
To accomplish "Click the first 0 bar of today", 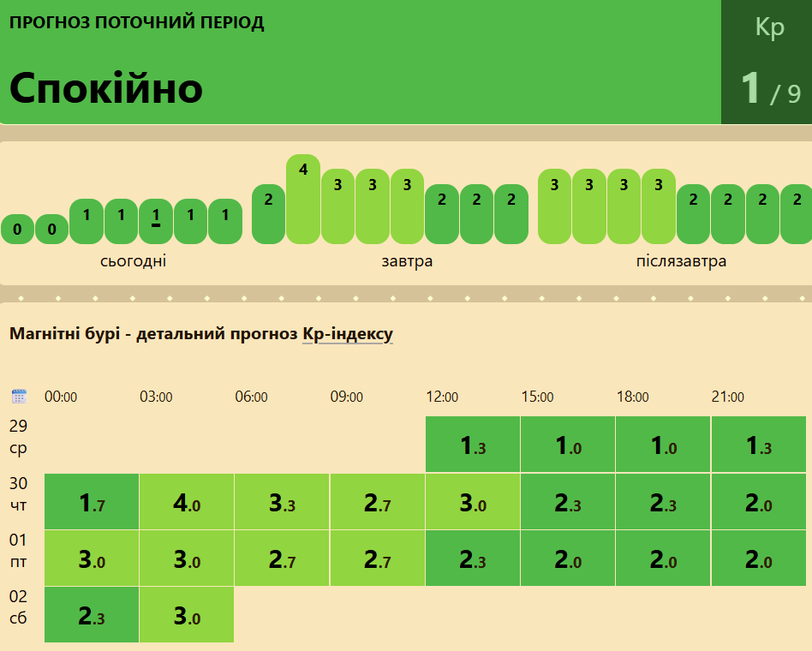I will tap(17, 229).
